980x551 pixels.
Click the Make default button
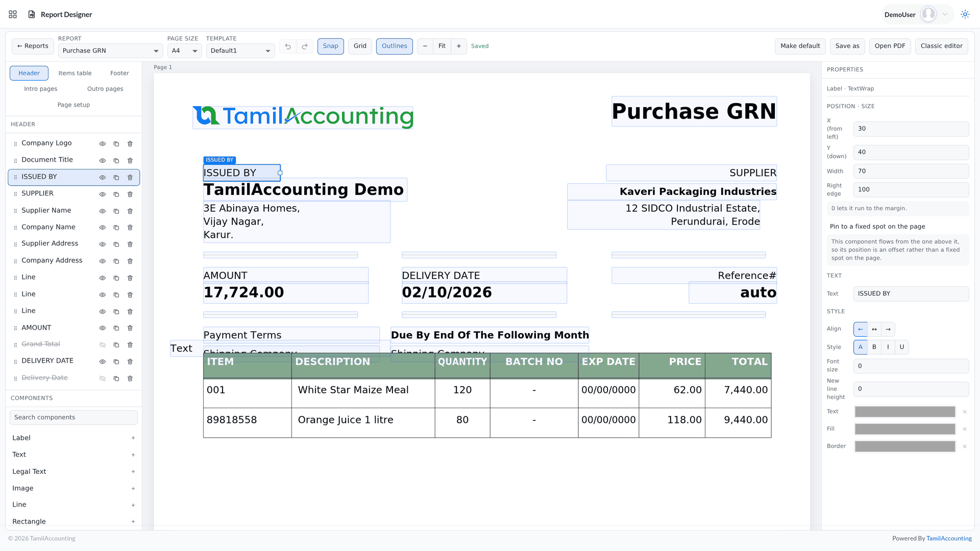pyautogui.click(x=800, y=46)
